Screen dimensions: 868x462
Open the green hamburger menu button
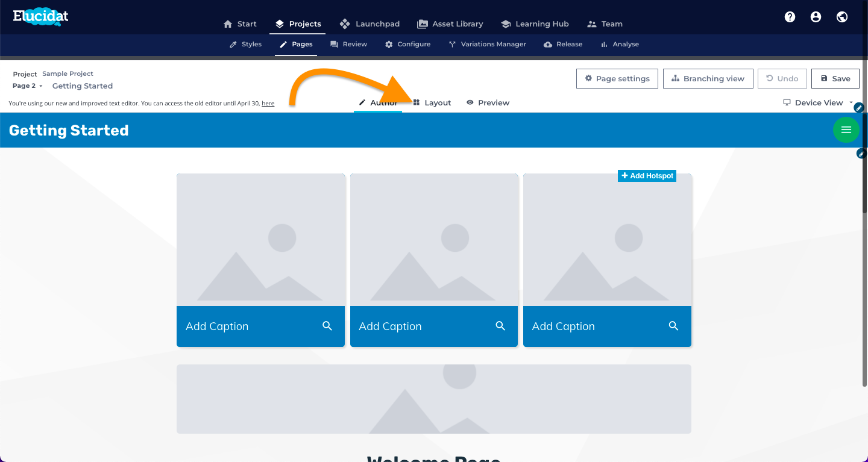846,130
